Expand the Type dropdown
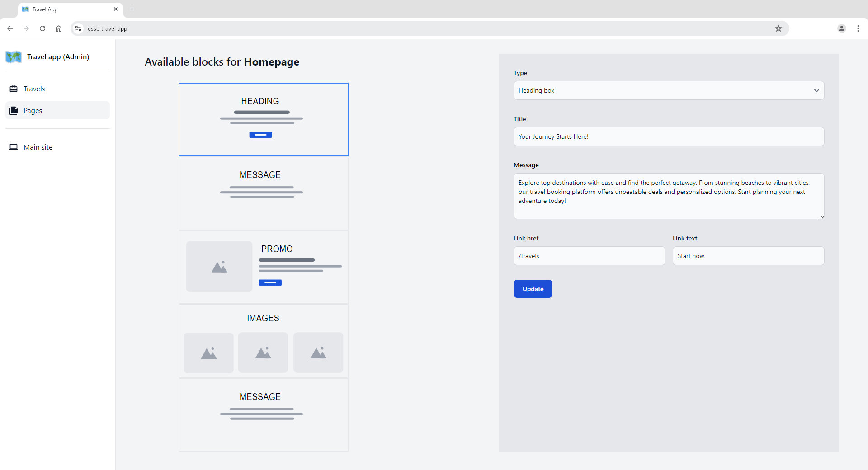 point(668,90)
